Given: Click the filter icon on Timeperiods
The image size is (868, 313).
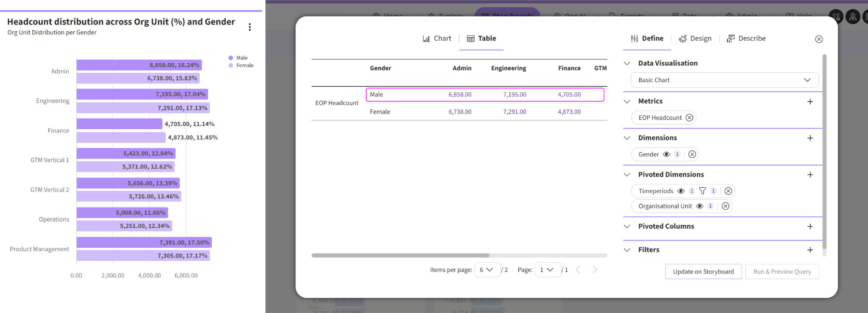Looking at the screenshot, I should pyautogui.click(x=702, y=191).
